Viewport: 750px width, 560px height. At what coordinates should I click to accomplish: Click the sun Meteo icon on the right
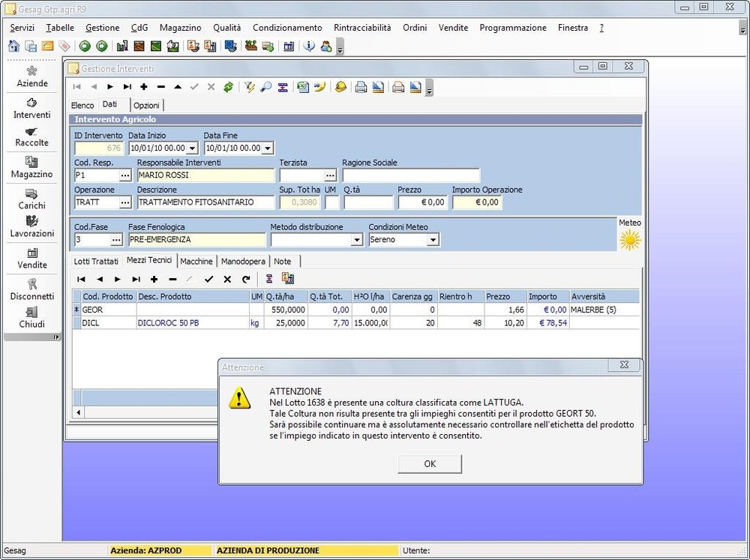[x=629, y=238]
